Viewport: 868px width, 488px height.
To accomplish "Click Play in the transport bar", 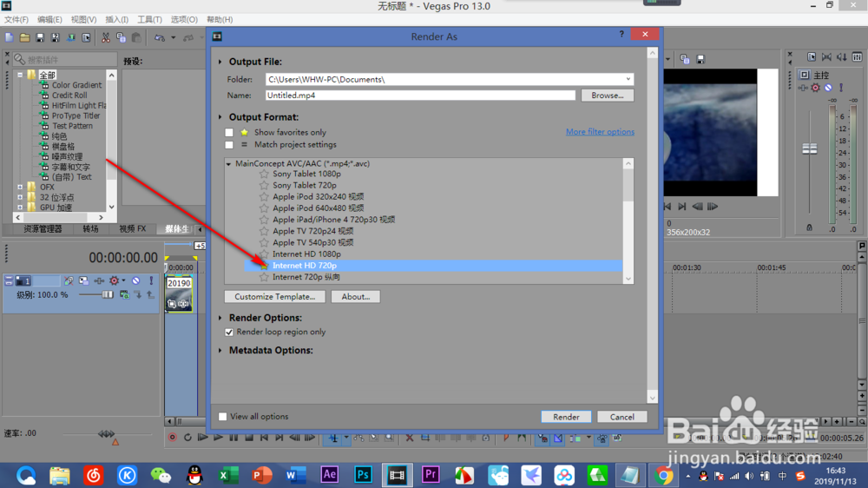I will coord(218,438).
